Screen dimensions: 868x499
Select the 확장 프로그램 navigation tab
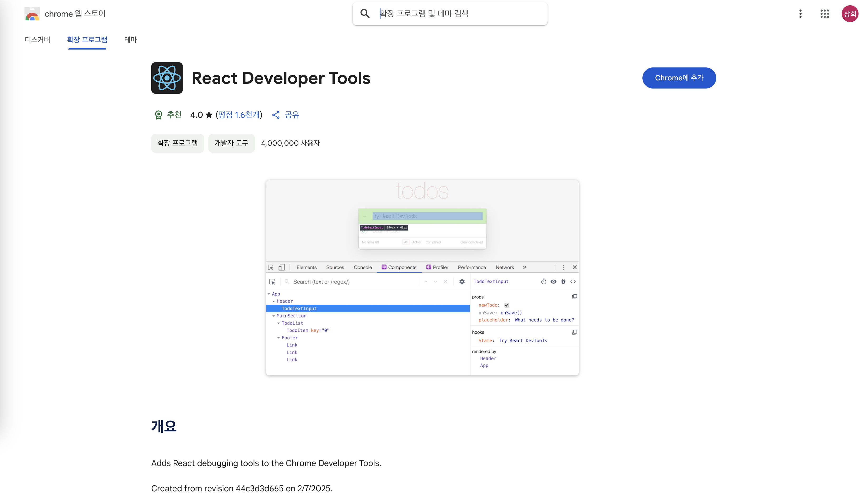[x=87, y=40]
